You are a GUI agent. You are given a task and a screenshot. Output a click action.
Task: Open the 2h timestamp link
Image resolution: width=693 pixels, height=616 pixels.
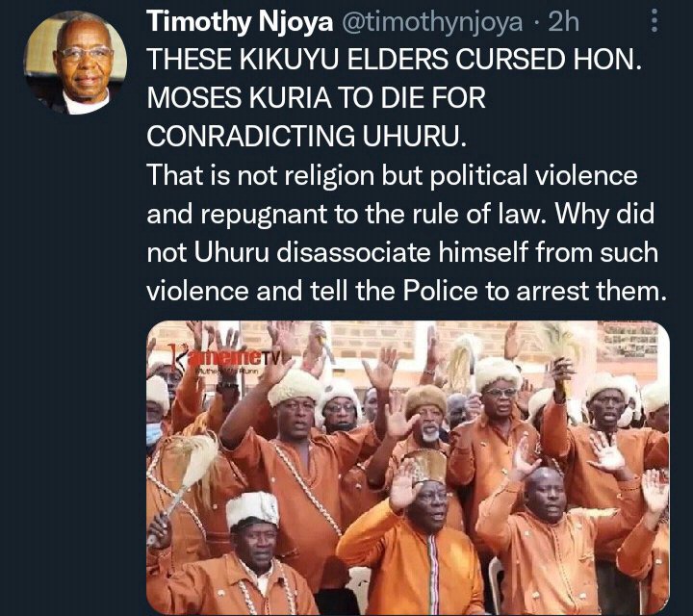point(563,21)
